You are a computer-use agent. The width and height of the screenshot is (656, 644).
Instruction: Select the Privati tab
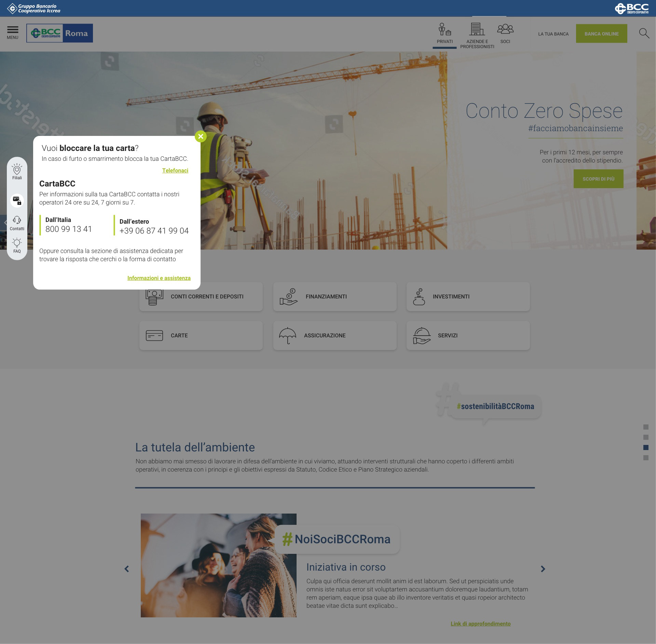(445, 33)
